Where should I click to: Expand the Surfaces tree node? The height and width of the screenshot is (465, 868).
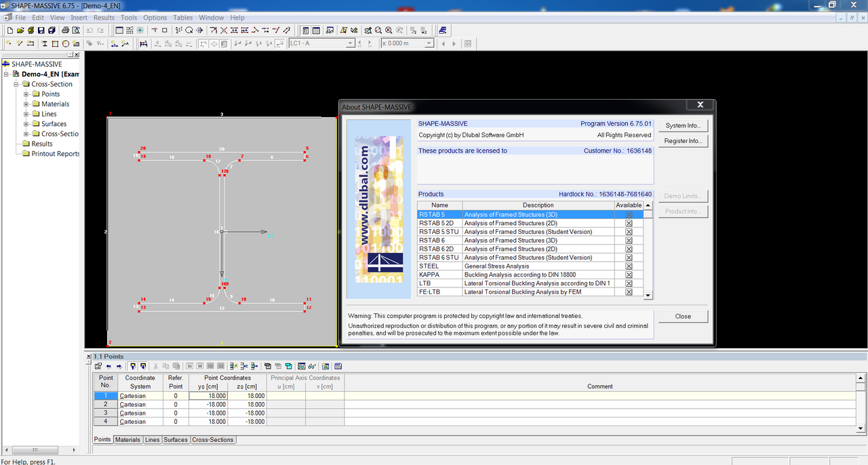tap(26, 124)
